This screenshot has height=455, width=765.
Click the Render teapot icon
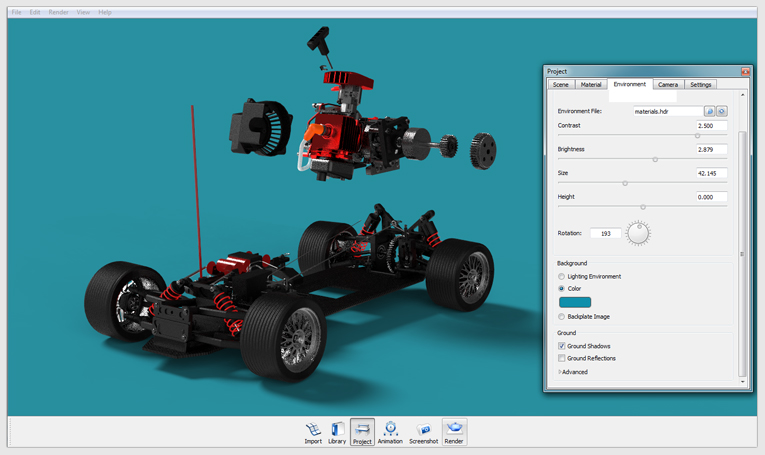tap(454, 432)
